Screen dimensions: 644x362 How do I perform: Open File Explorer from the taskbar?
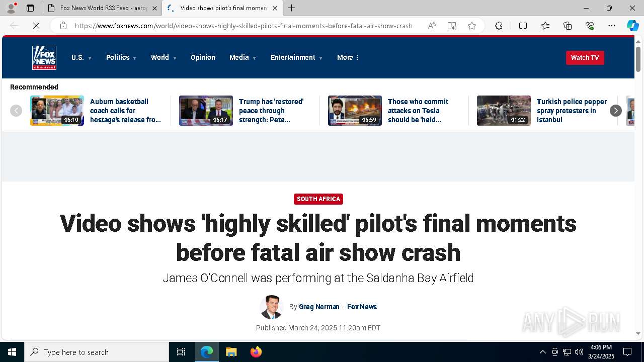(231, 352)
